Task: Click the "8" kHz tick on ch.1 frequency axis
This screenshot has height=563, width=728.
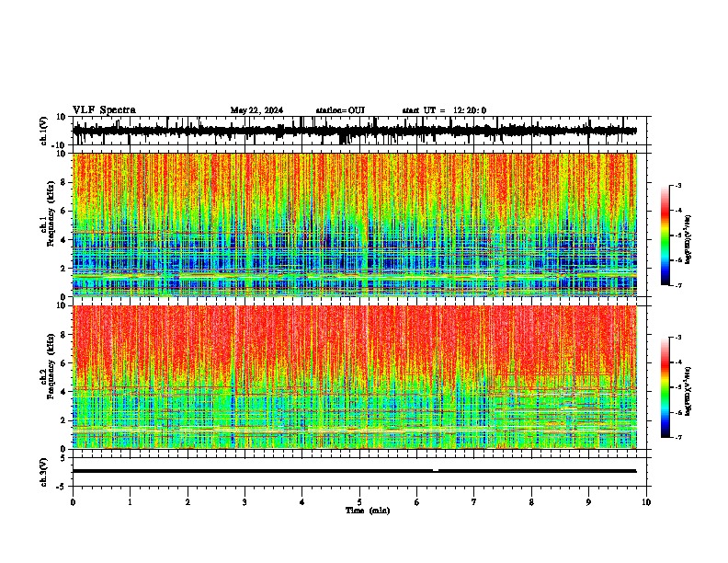Action: click(x=63, y=182)
